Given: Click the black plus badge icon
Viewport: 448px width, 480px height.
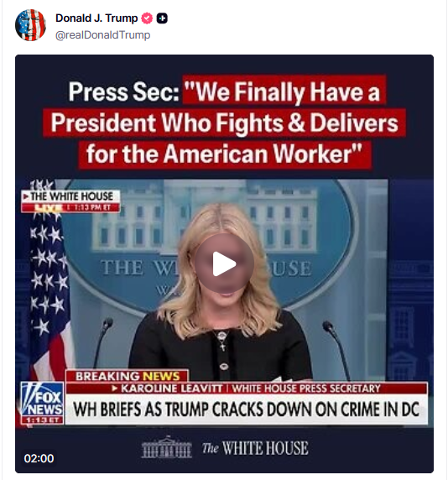Looking at the screenshot, I should point(162,18).
